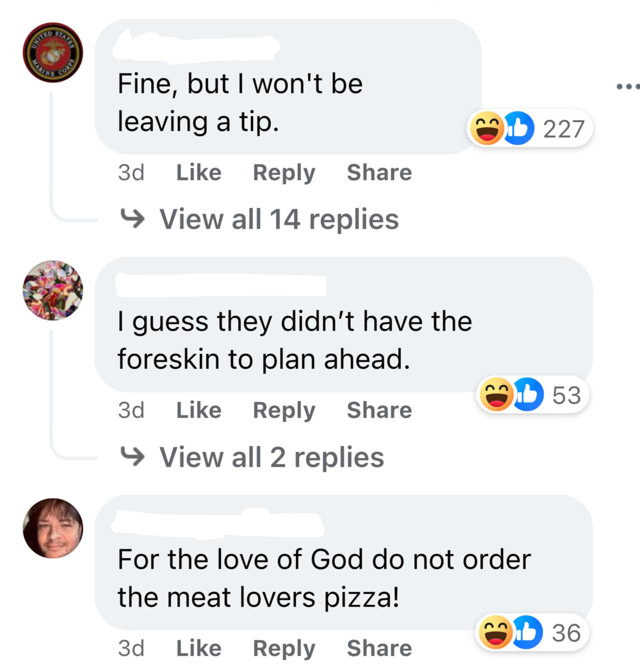Click thumbs-up icon on the 53 reactions

pos(528,395)
